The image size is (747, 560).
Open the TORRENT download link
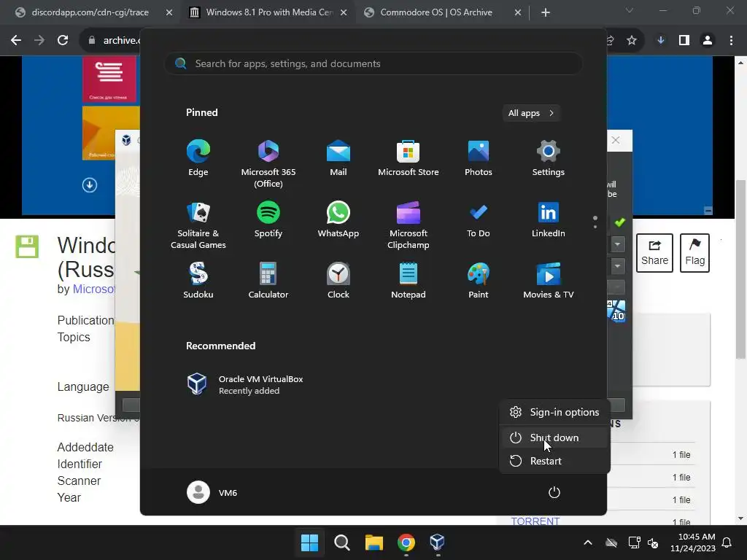click(x=535, y=521)
